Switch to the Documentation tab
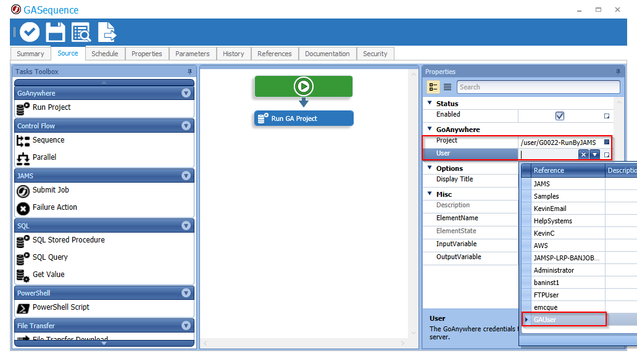The height and width of the screenshot is (364, 637). click(327, 54)
